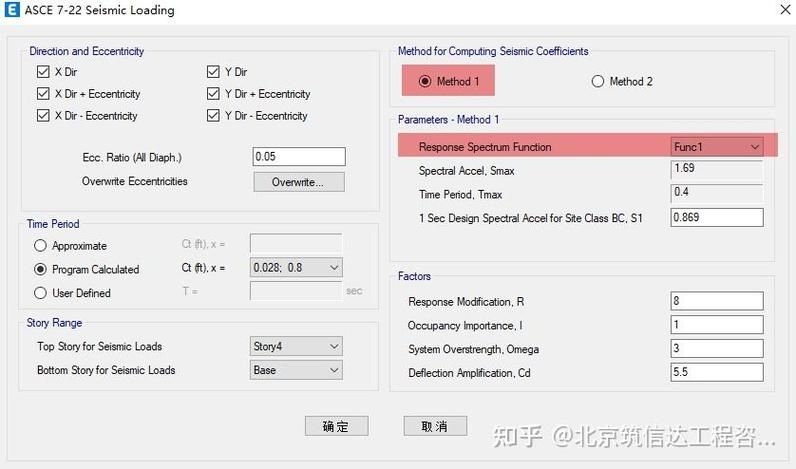The image size is (796, 469).
Task: Open the Ct (ft), x dropdown showing 0.028; 0.8
Action: click(296, 267)
